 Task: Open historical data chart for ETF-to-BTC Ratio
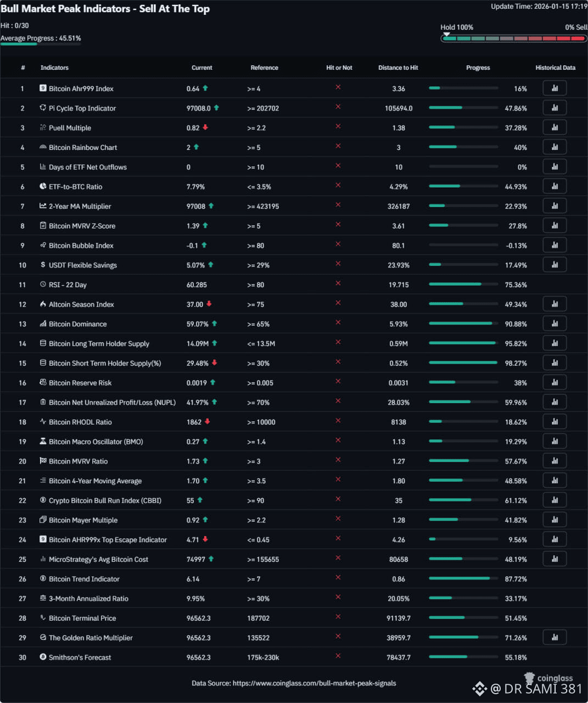(555, 186)
